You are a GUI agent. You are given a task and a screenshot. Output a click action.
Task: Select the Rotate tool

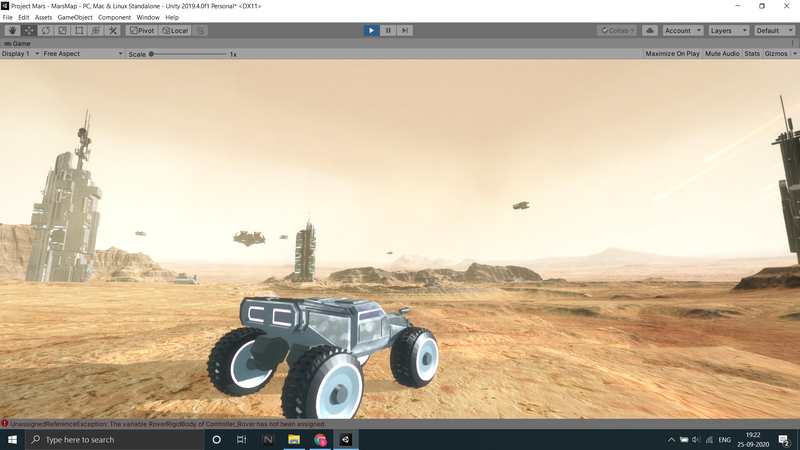(45, 31)
